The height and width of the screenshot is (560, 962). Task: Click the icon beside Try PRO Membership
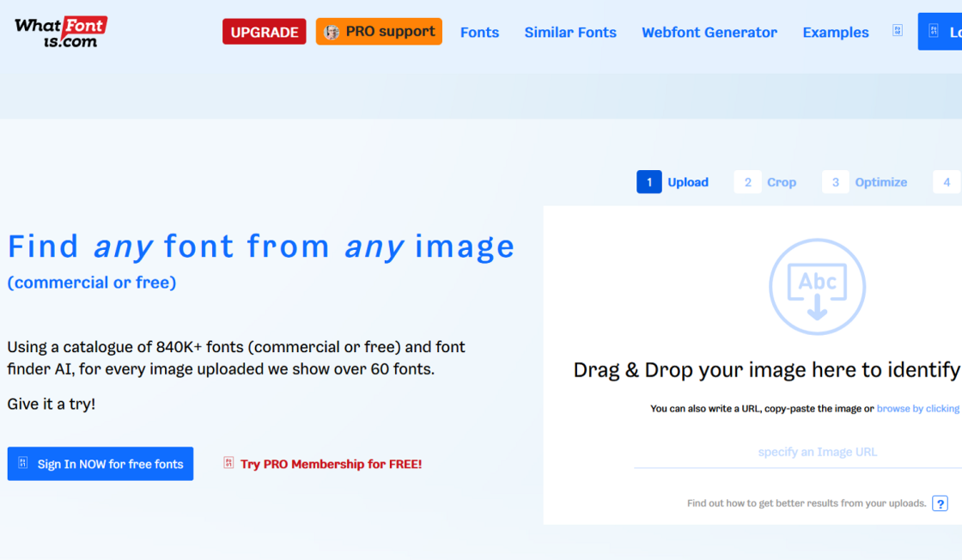coord(228,463)
